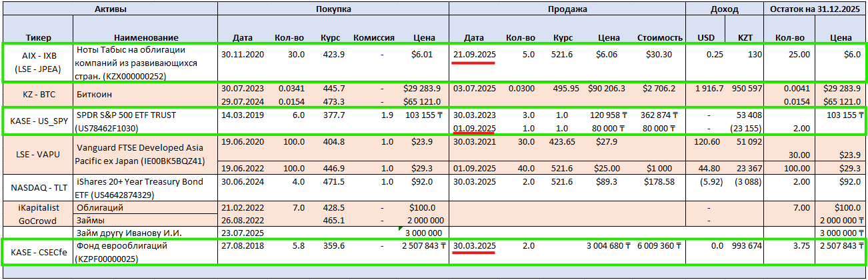This screenshot has height=280, width=868.
Task: Click the Займ другу Иванову И.И. cell
Action: tap(129, 233)
